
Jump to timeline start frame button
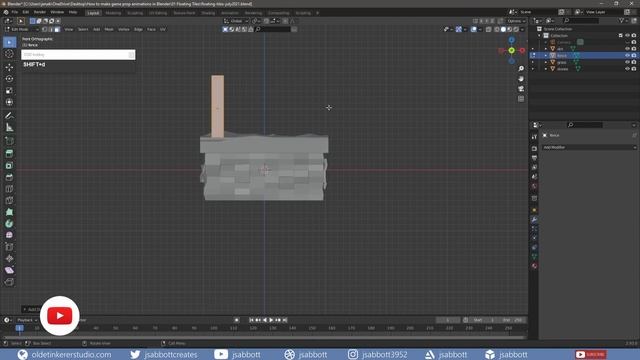point(251,320)
